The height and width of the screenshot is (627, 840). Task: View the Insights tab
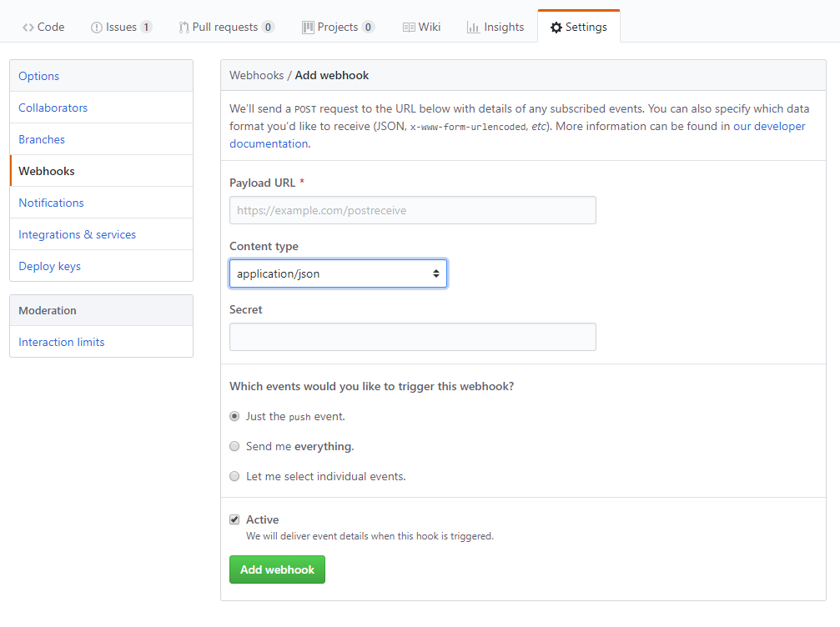[495, 28]
